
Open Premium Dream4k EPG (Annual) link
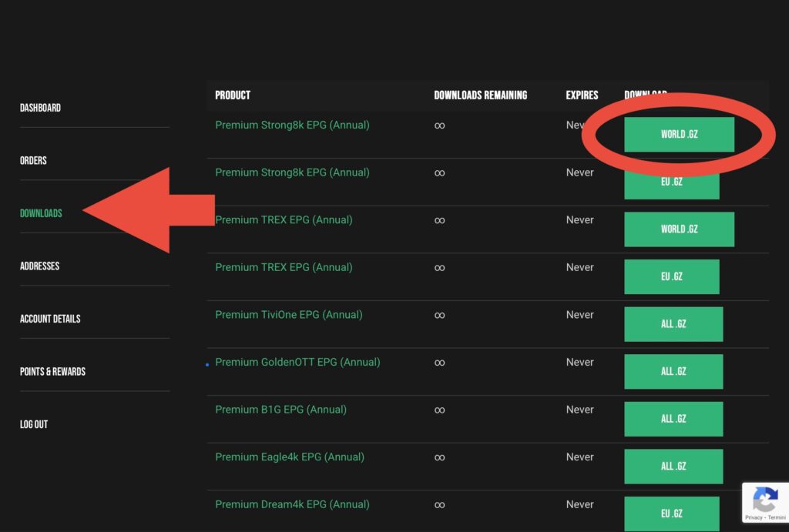(x=292, y=504)
